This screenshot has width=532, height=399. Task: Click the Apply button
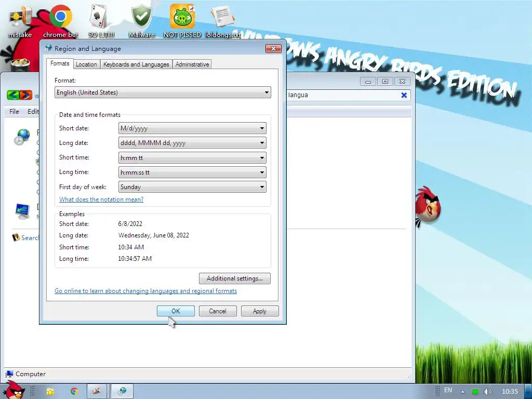[x=260, y=311]
